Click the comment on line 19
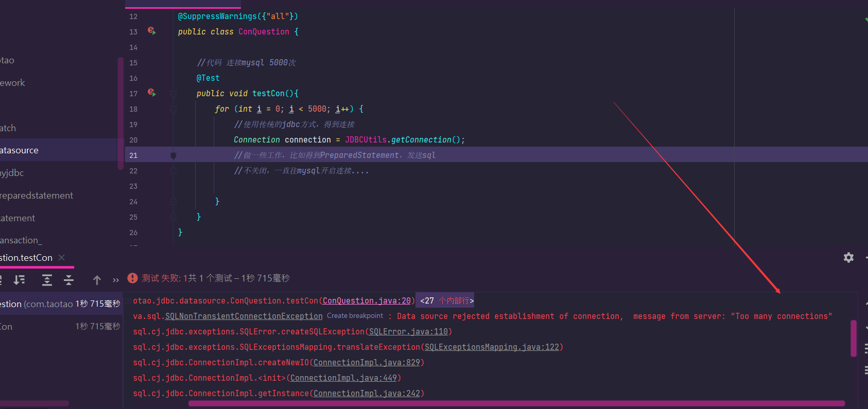This screenshot has height=409, width=868. [294, 124]
